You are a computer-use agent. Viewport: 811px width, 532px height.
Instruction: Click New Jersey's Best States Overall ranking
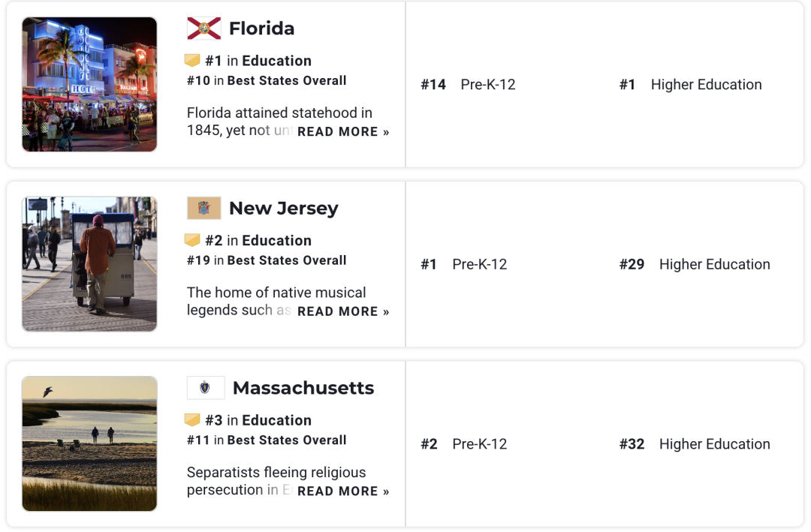(267, 260)
